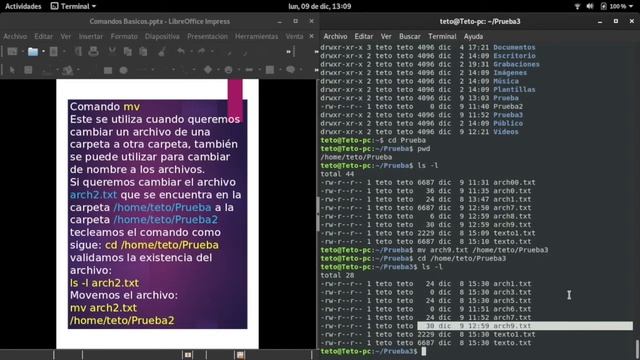Click the Grabaciones directory name in terminal

(516, 64)
